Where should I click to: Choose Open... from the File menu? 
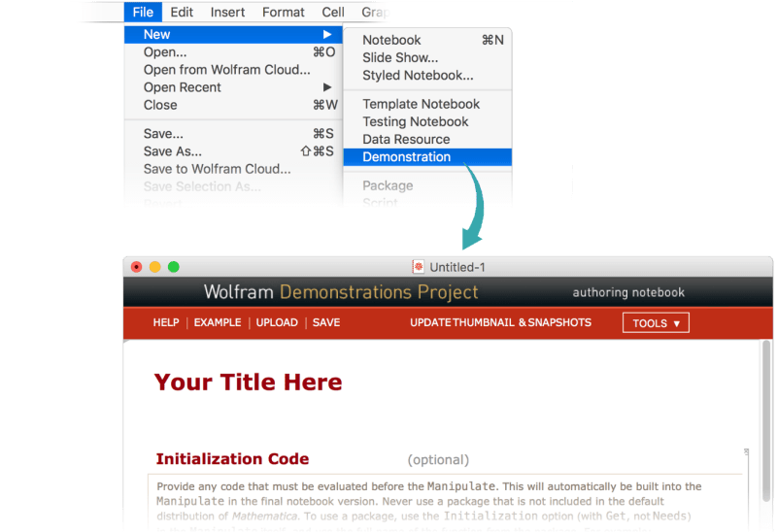(233, 52)
